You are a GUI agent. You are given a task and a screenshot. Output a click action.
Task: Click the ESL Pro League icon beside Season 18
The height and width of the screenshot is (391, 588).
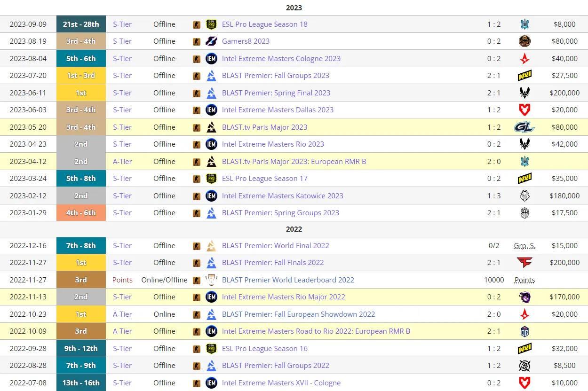click(x=212, y=24)
